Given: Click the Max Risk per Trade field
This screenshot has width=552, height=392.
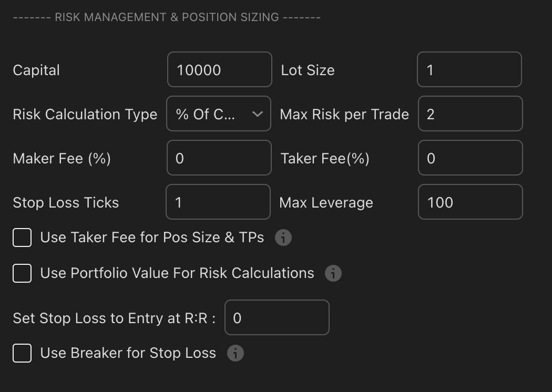Looking at the screenshot, I should [470, 114].
